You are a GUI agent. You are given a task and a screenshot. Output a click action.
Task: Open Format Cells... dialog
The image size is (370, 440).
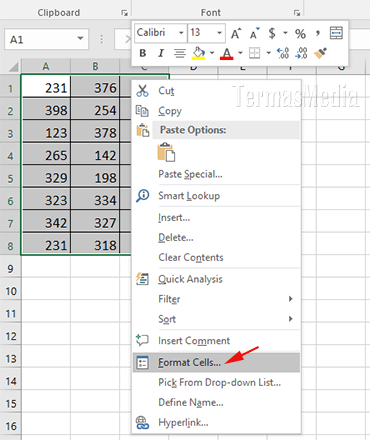tap(217, 362)
